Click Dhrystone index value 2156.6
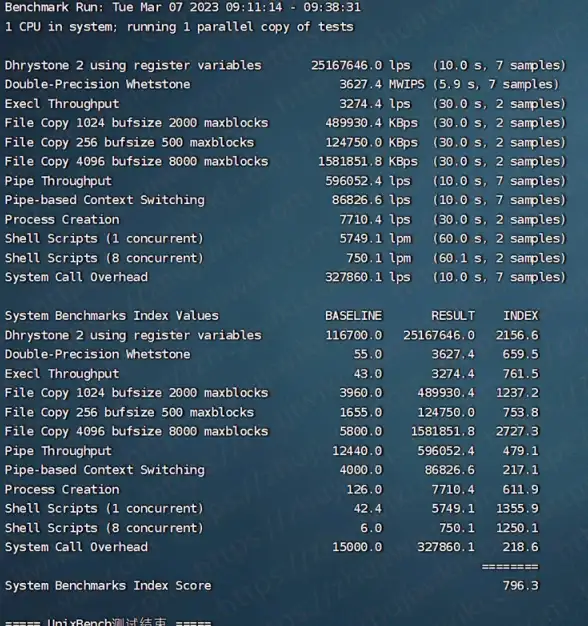Image resolution: width=588 pixels, height=626 pixels. coord(517,335)
